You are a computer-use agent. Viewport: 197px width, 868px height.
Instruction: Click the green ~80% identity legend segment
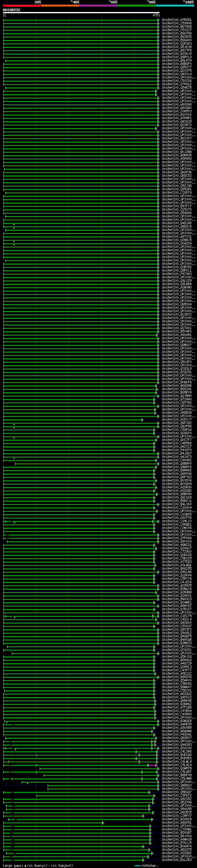point(137,6)
